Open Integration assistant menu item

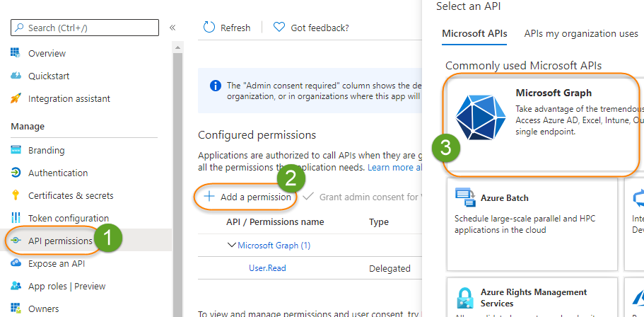pyautogui.click(x=69, y=98)
